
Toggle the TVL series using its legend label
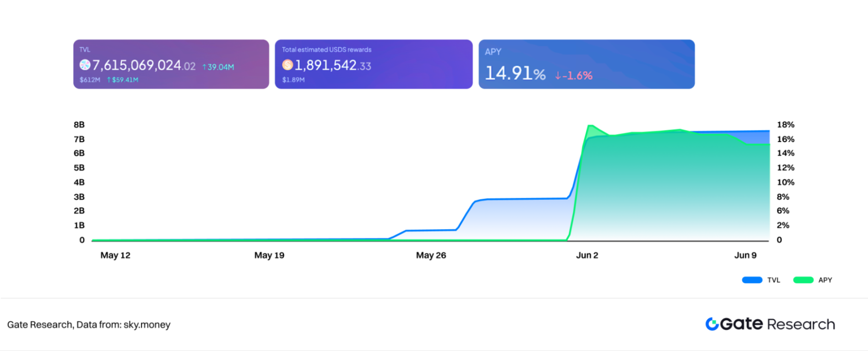(x=773, y=280)
